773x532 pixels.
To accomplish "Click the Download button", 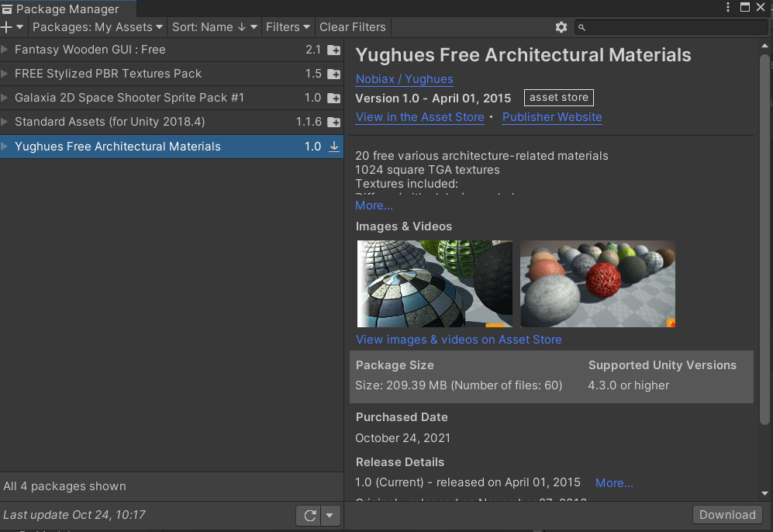I will coord(727,515).
